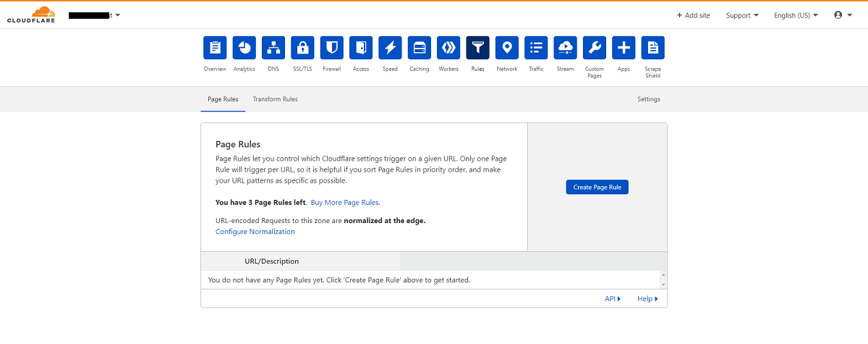Click the page rules list scrollbar up arrow

coord(663,274)
